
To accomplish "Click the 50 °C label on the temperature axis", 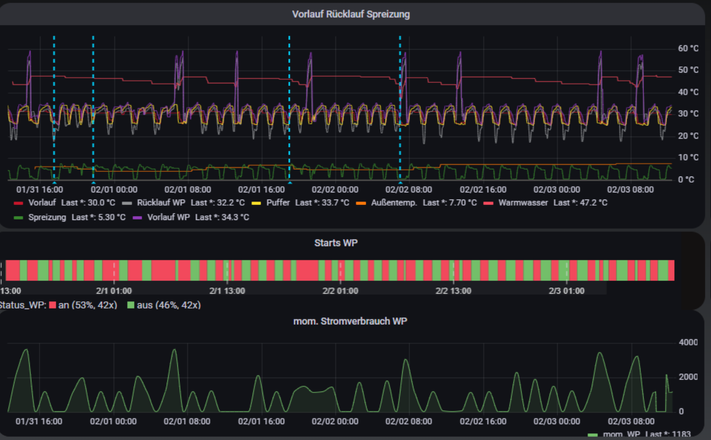I will click(x=687, y=70).
